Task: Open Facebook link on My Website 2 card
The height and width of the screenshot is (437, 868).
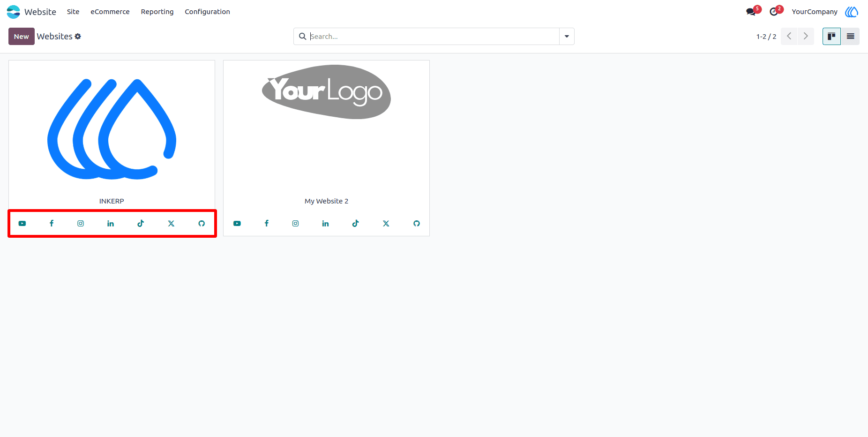Action: coord(267,224)
